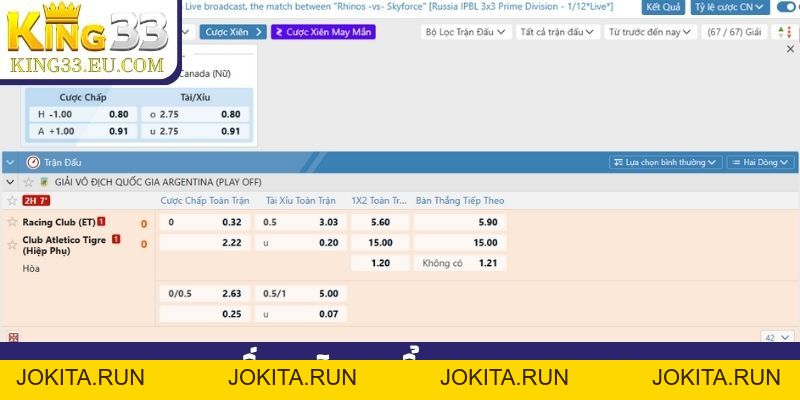Favorite Club Atletico Tigre star
The height and width of the screenshot is (400, 800).
click(x=12, y=245)
